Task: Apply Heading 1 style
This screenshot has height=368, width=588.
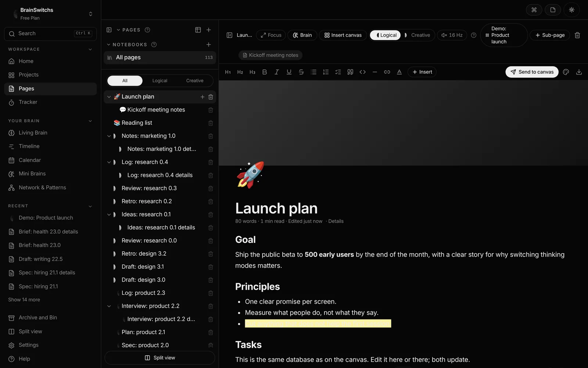Action: coord(228,72)
